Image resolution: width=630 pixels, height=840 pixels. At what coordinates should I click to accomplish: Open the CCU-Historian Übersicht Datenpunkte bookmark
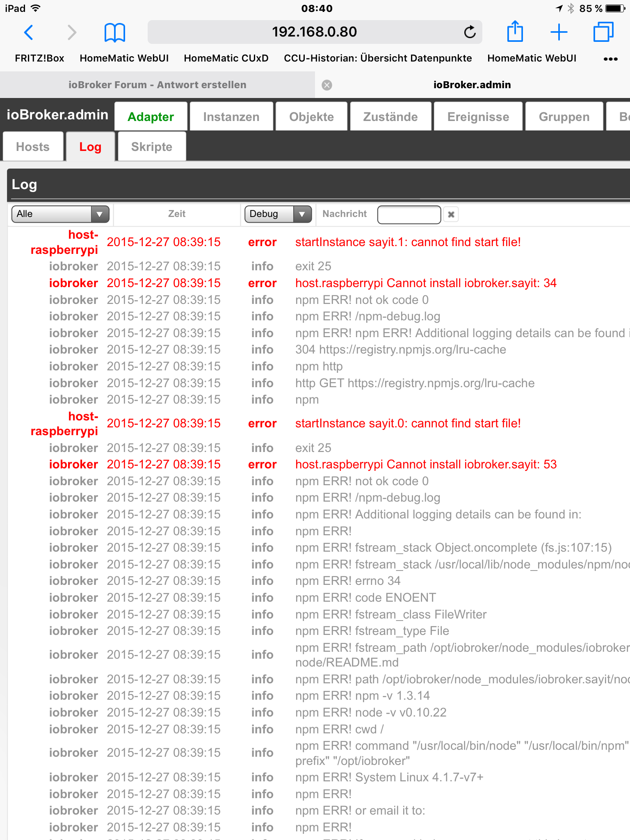tap(378, 58)
